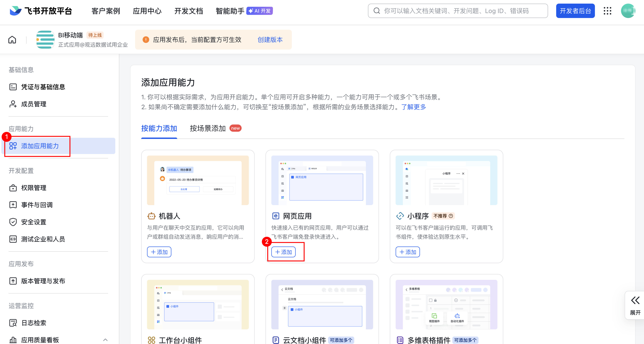The image size is (644, 344).
Task: Open the nine-dot apps grid icon
Action: 607,11
